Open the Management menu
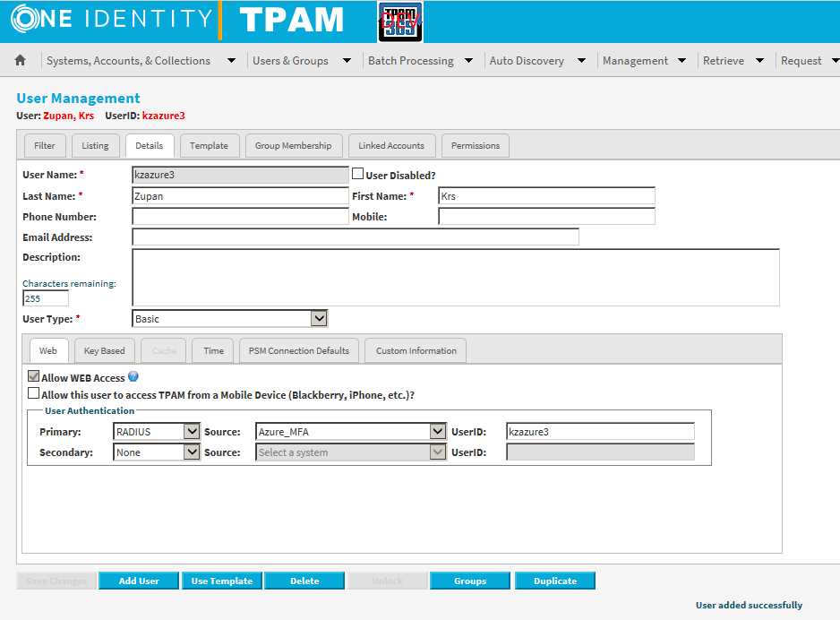The width and height of the screenshot is (840, 620). (645, 61)
